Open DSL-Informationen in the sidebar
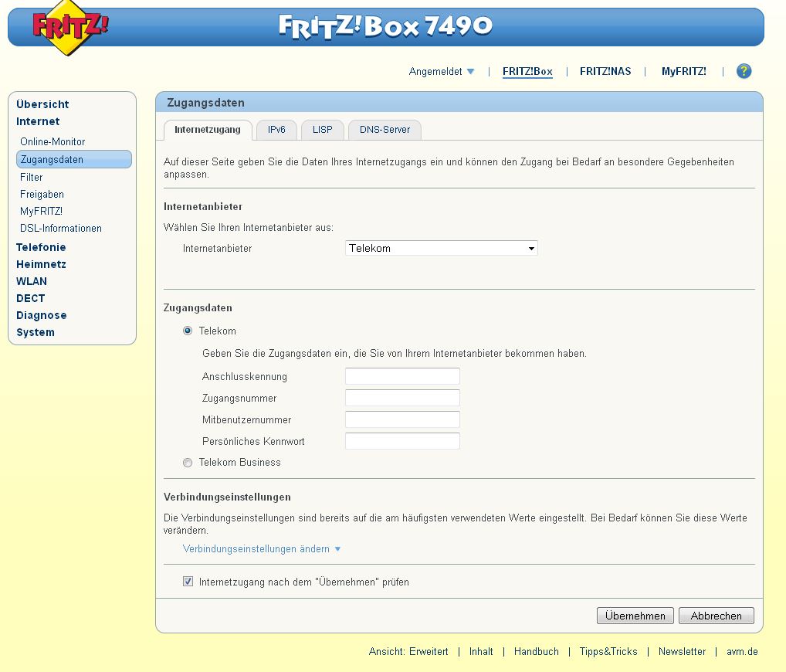786x672 pixels. (61, 228)
